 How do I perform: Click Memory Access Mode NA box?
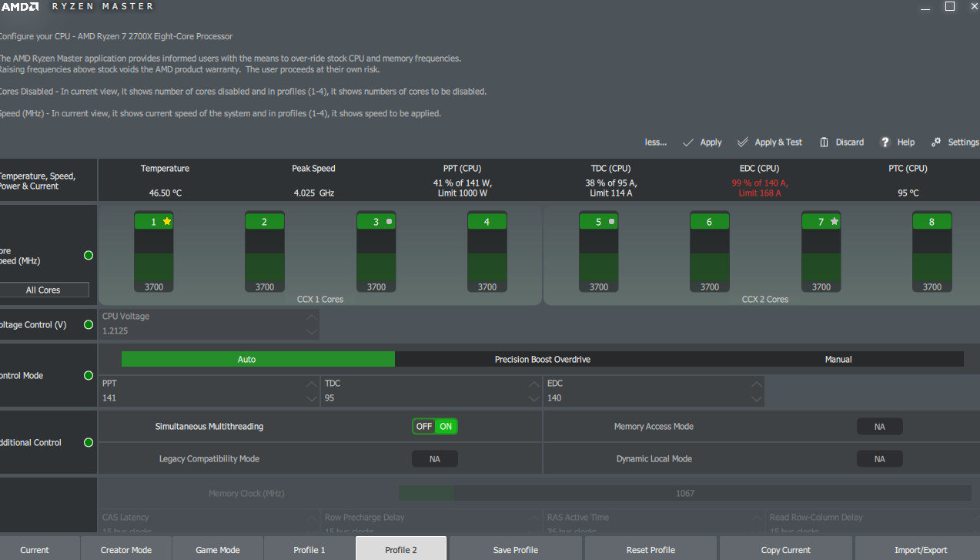tap(880, 426)
